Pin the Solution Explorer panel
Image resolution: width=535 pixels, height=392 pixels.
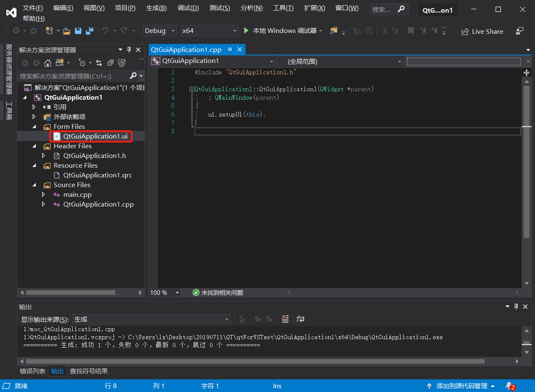tap(129, 50)
